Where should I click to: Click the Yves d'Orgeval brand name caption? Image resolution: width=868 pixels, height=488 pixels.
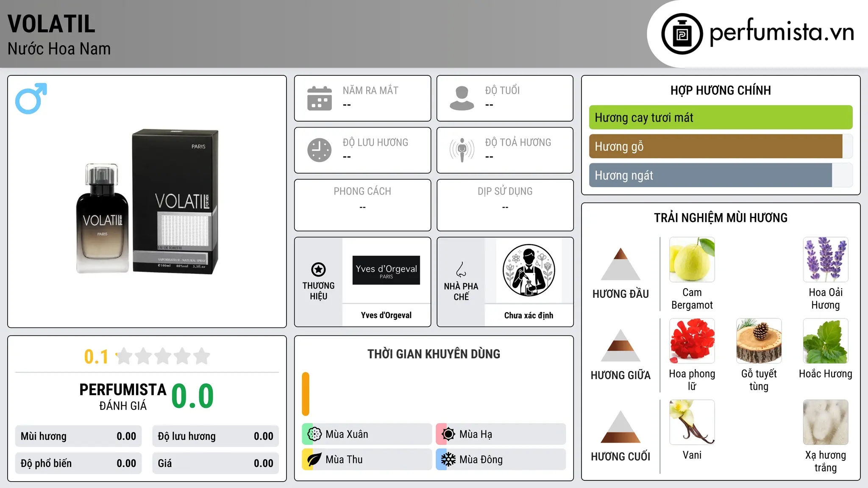[386, 315]
